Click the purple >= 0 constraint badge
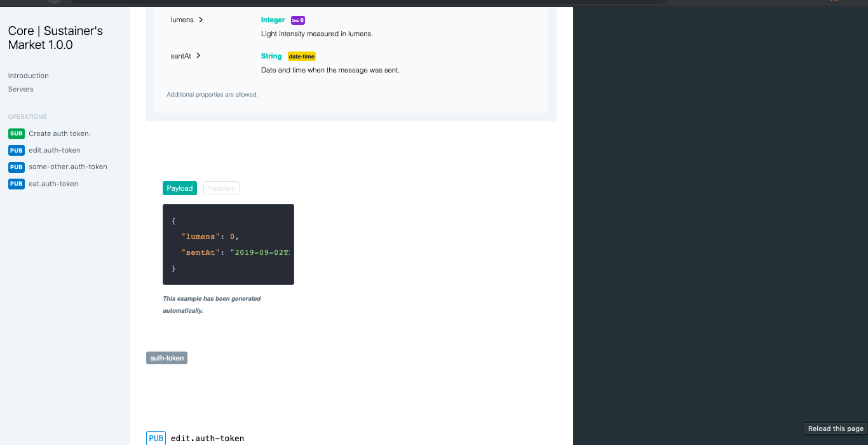This screenshot has height=445, width=868. tap(297, 20)
